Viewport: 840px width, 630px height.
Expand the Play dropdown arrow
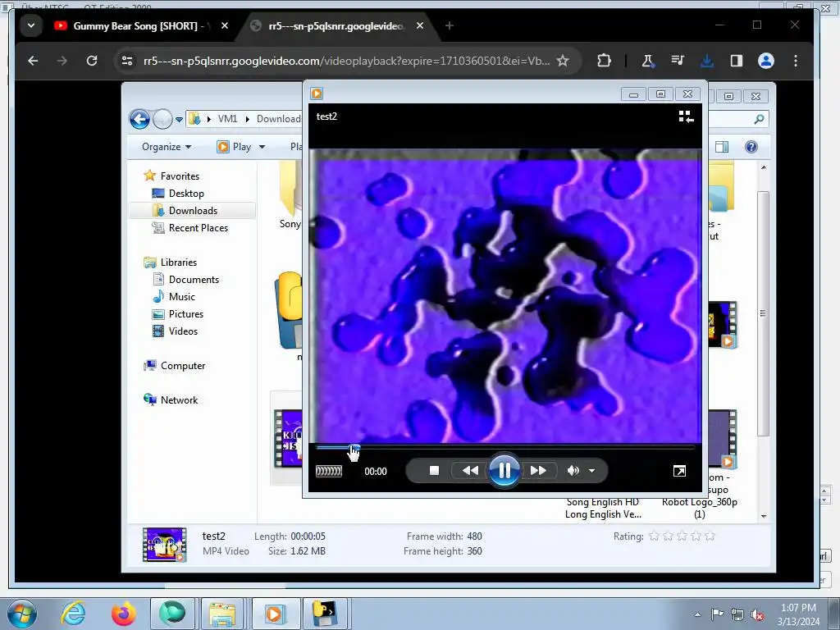(262, 147)
